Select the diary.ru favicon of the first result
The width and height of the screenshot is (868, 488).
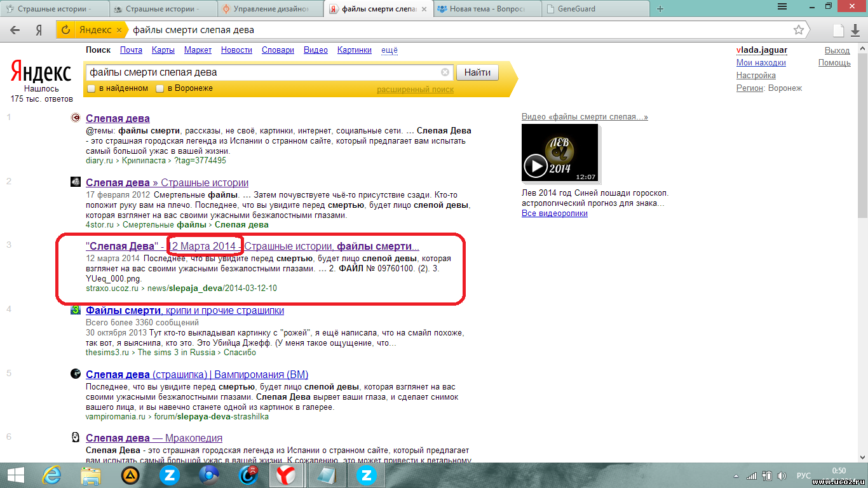point(75,118)
